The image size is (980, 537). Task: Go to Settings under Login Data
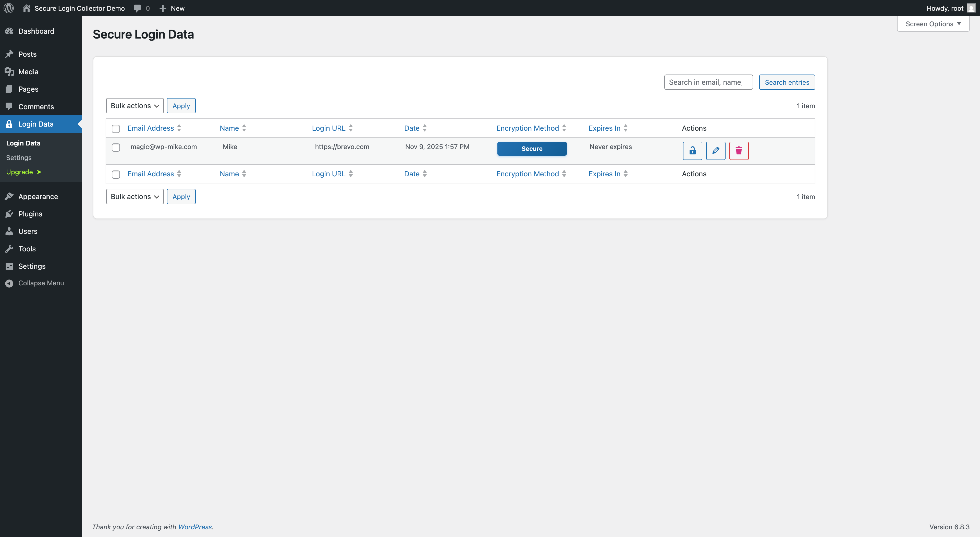pyautogui.click(x=19, y=157)
